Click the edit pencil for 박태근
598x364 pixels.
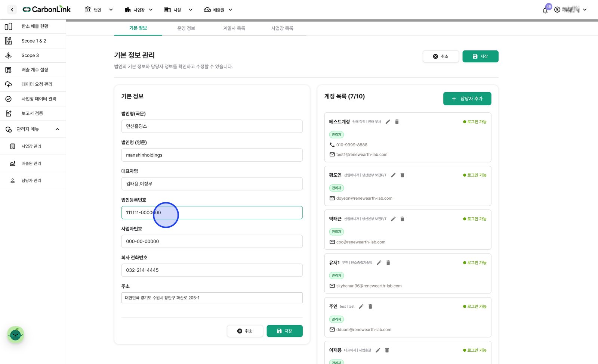click(x=393, y=219)
